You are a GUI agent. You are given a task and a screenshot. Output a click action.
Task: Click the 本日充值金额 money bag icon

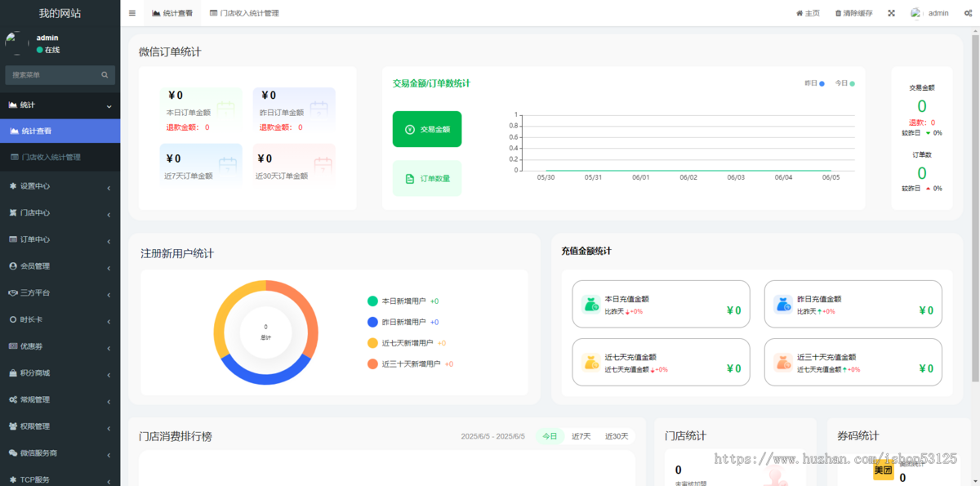click(591, 305)
